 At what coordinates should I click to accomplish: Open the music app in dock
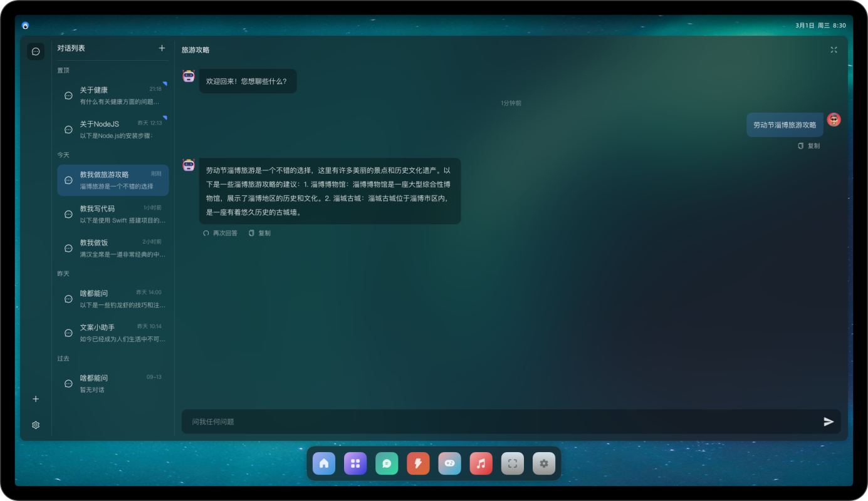(x=481, y=463)
